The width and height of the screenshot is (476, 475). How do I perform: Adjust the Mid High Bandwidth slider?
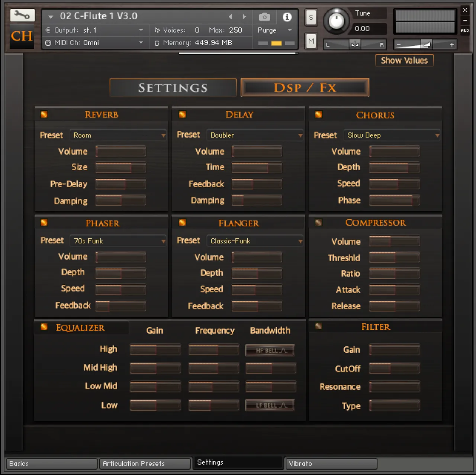click(x=271, y=368)
